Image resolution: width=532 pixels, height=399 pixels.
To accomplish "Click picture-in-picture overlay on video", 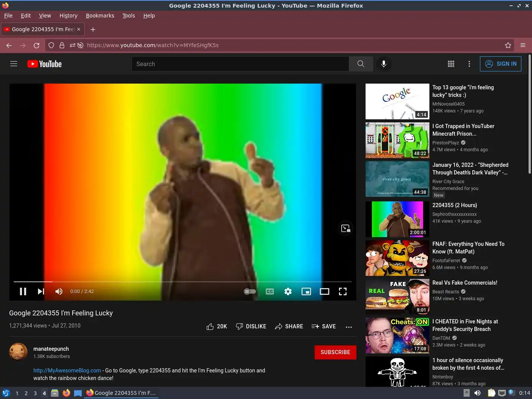I will (x=345, y=228).
